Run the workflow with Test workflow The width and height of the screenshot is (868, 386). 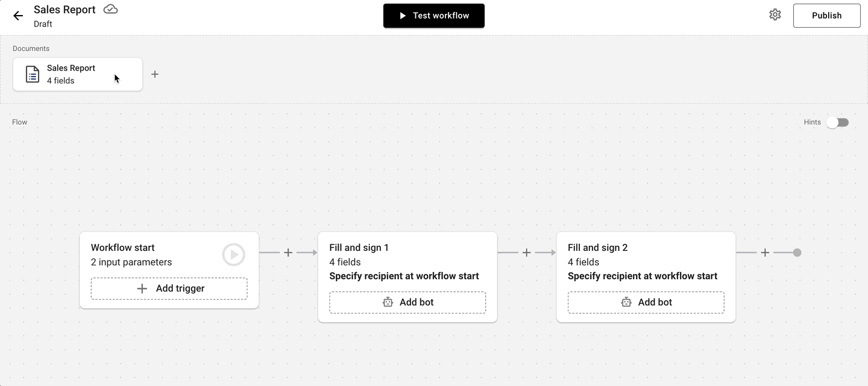[x=433, y=16]
